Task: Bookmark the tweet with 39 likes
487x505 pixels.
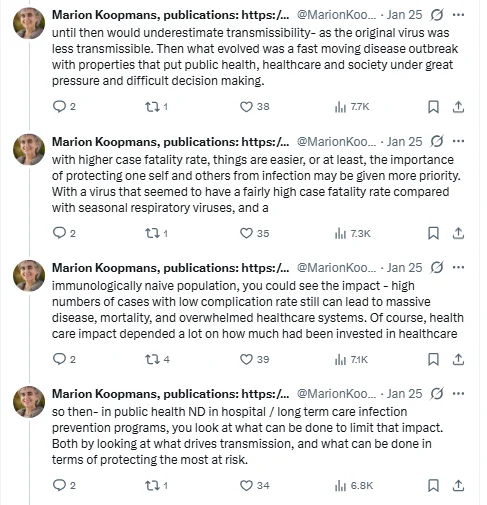Action: [x=433, y=359]
